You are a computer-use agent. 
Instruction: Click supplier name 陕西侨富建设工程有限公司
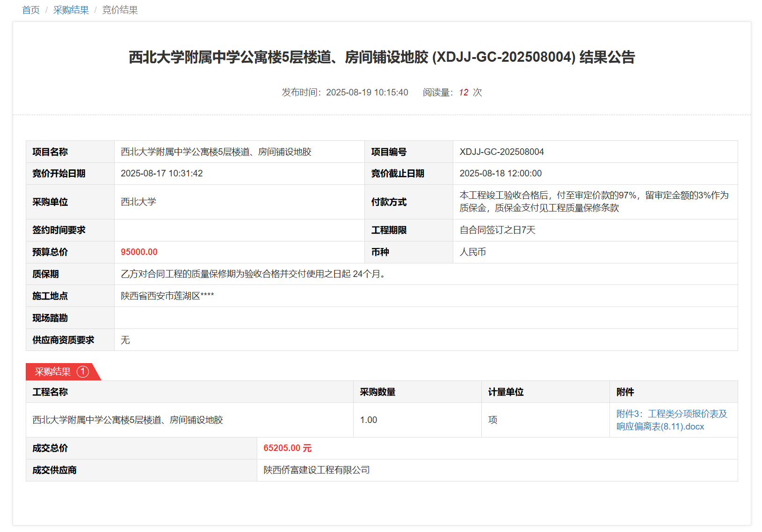coord(316,470)
